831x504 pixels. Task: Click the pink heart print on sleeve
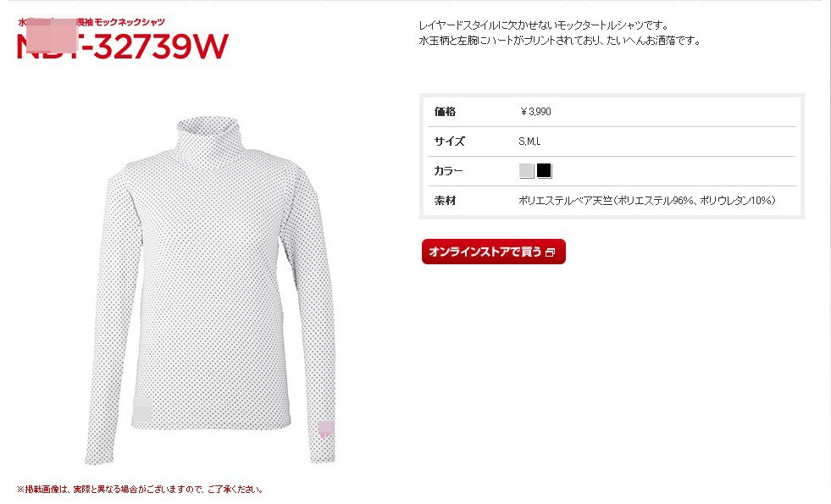tap(326, 429)
